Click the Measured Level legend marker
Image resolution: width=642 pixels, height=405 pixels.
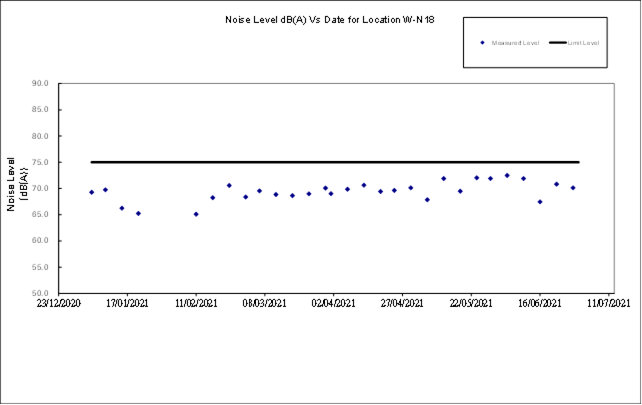pos(482,43)
